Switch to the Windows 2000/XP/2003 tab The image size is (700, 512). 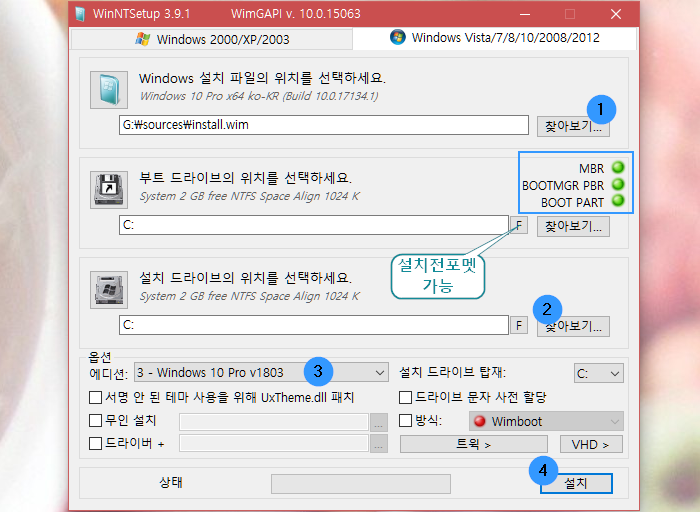point(212,39)
